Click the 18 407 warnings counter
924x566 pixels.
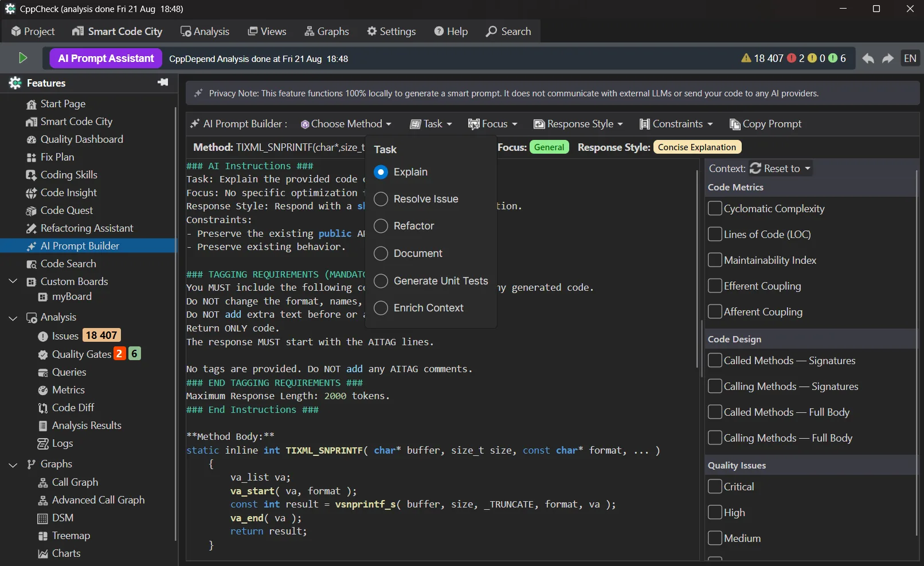(762, 58)
